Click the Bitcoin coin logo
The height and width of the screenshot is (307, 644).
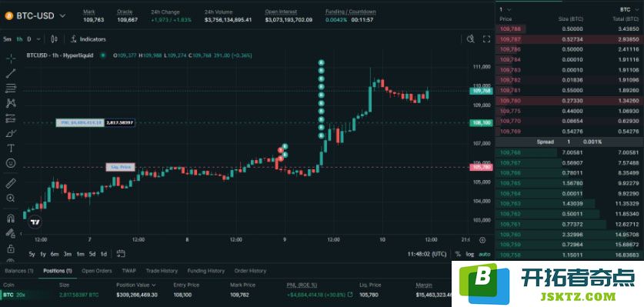point(9,16)
